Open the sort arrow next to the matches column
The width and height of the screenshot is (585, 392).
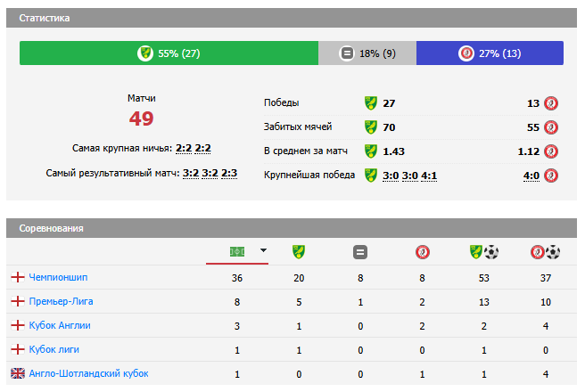263,251
